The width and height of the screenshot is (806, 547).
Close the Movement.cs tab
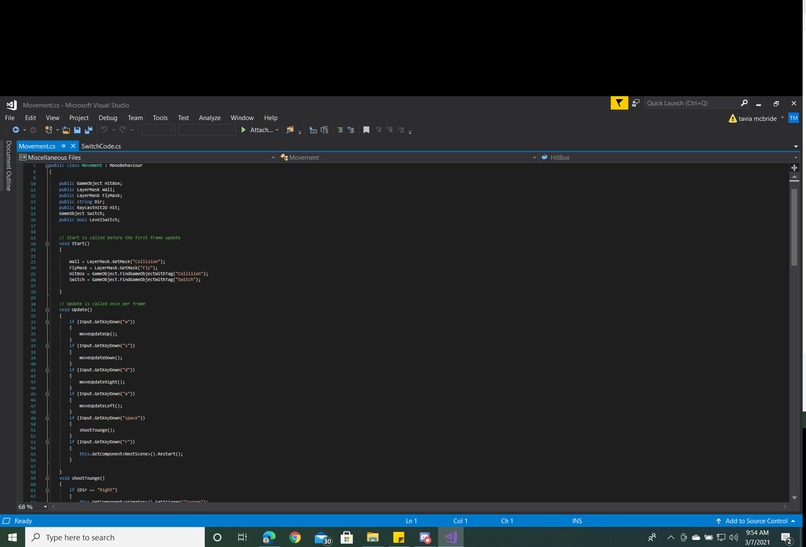74,146
